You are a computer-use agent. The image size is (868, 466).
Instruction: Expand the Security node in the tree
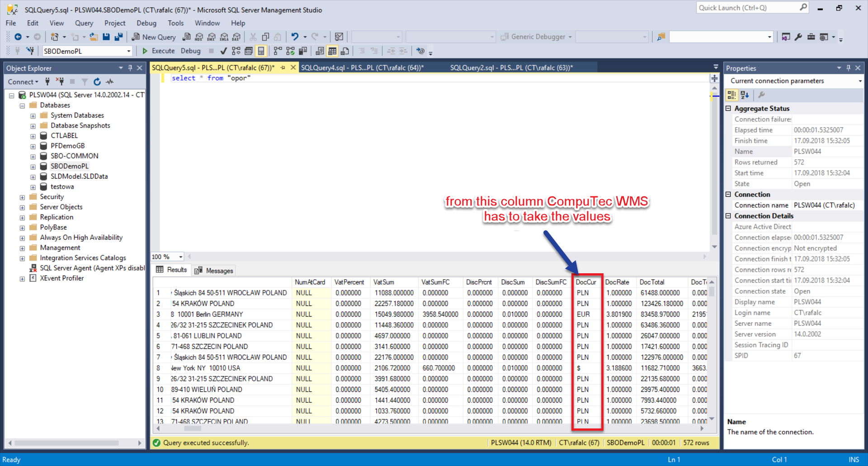coord(22,197)
